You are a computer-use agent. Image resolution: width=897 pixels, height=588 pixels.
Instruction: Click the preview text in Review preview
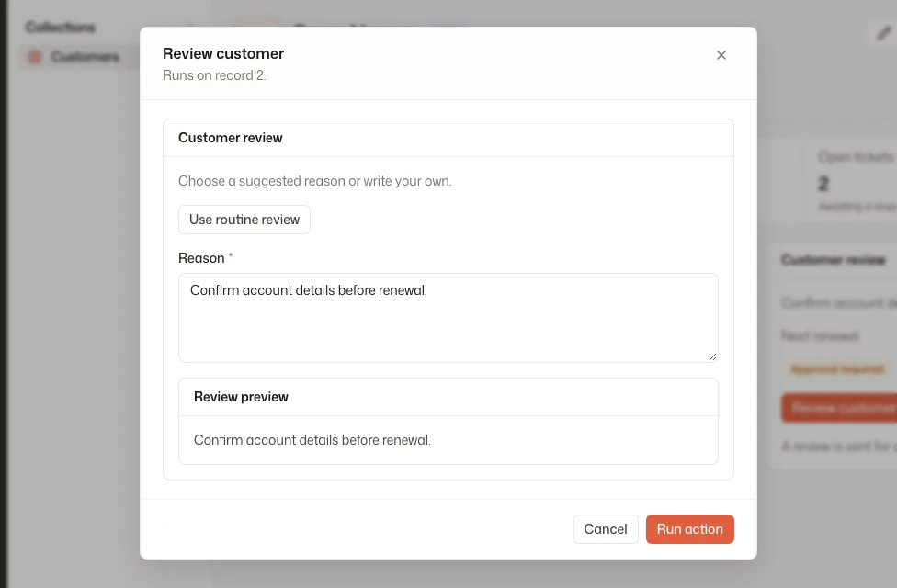pos(312,440)
